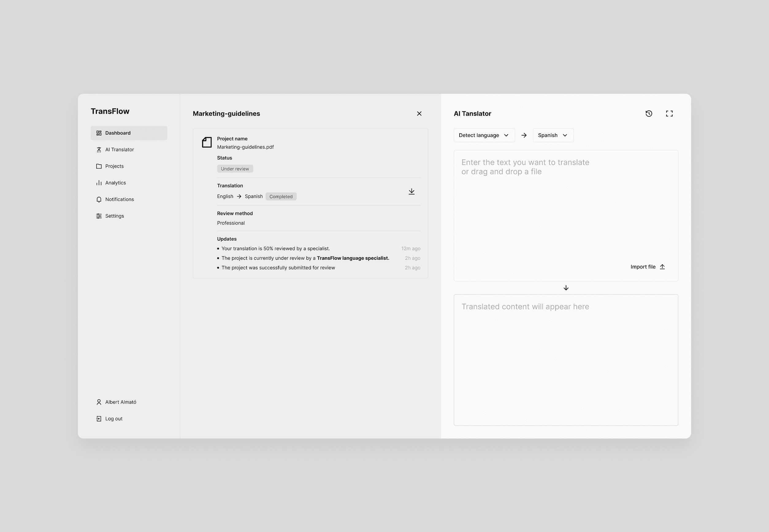This screenshot has width=769, height=532.
Task: Click the text-to-translate input area
Action: (x=566, y=207)
